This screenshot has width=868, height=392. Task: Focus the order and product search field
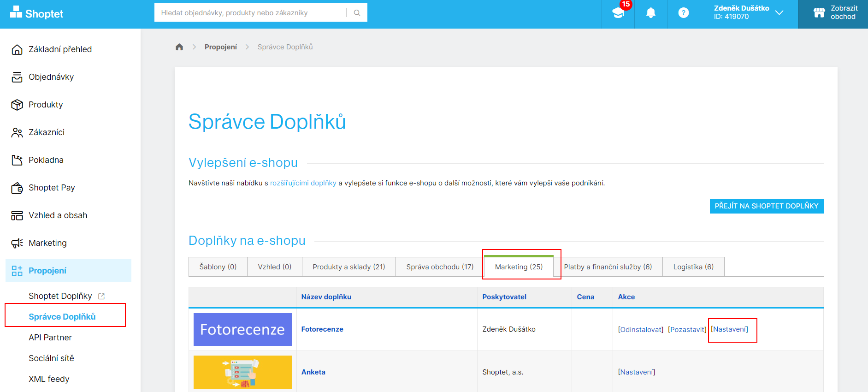tap(250, 13)
